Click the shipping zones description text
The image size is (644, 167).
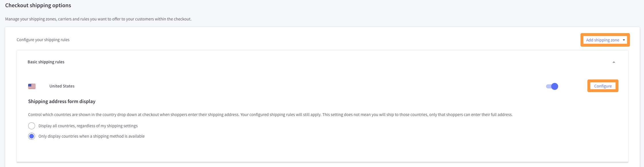point(98,19)
